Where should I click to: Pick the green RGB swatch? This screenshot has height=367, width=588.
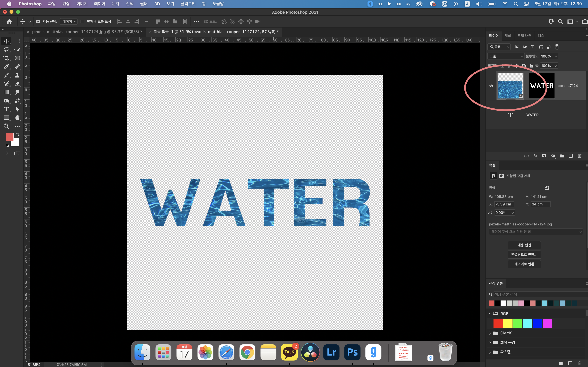518,323
